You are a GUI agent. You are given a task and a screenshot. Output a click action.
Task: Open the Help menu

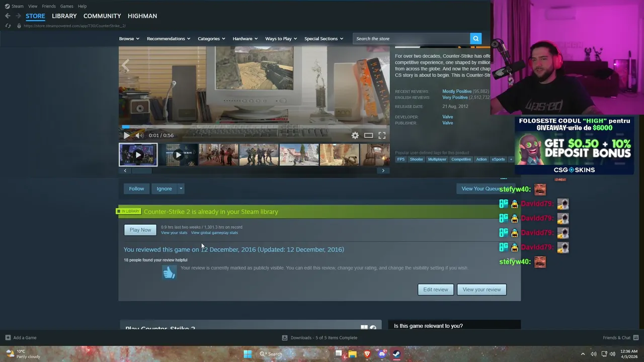(x=82, y=6)
